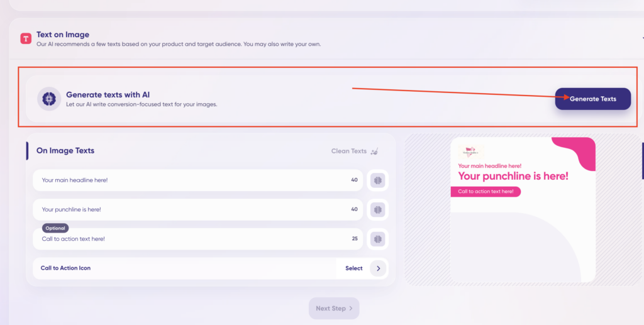Click the Optional badge above call to action field
This screenshot has height=325, width=644.
click(x=55, y=228)
